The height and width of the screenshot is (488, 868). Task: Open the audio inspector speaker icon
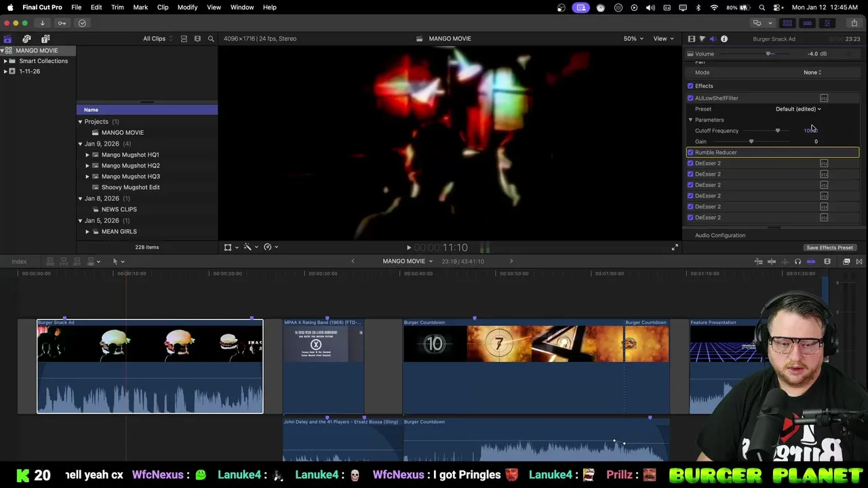point(713,39)
